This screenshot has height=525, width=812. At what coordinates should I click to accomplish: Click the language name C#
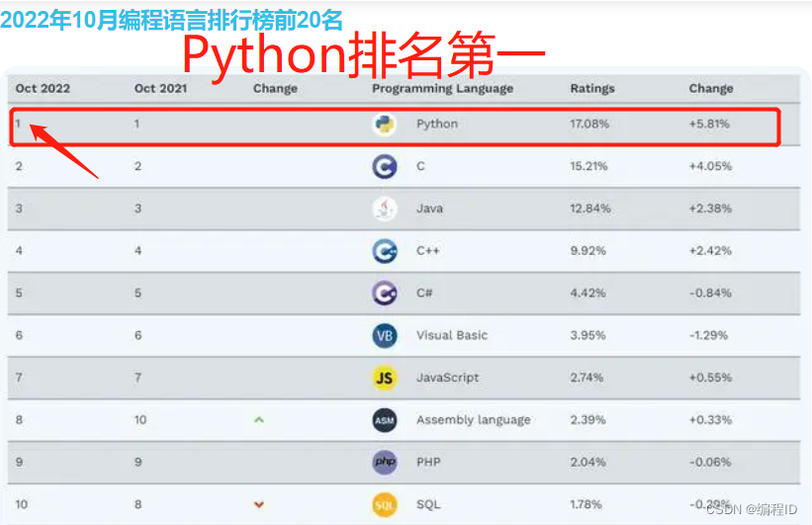click(x=424, y=293)
